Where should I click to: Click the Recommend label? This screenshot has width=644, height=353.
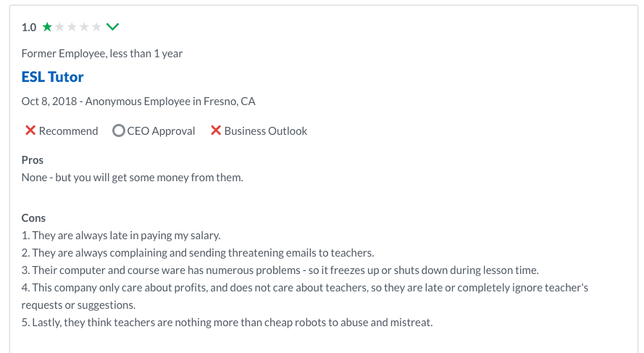coord(68,131)
